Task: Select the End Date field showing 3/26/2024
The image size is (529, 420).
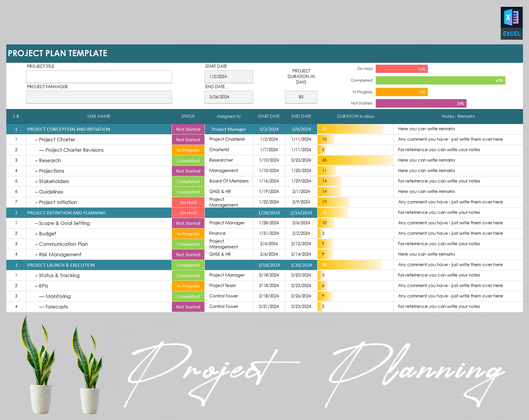Action: point(228,97)
